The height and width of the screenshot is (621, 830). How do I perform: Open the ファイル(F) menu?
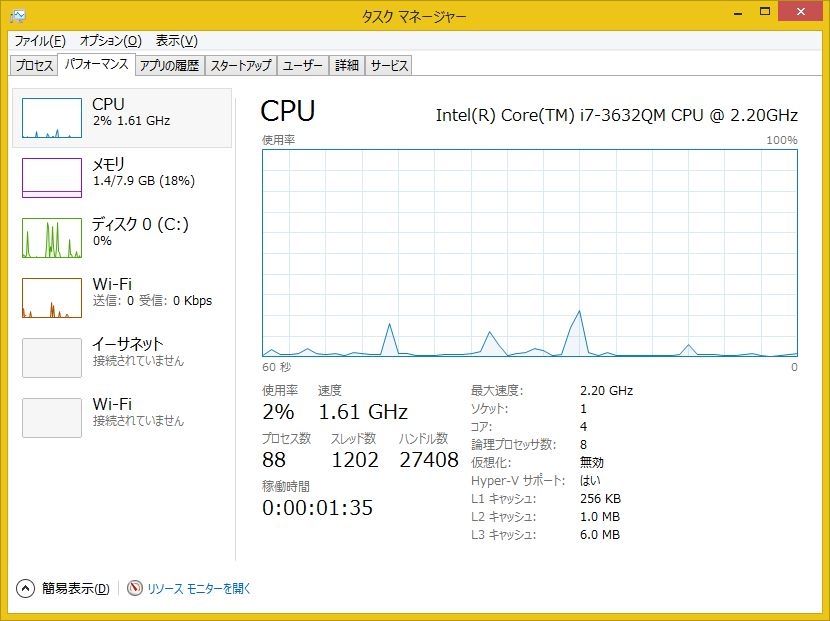click(x=40, y=41)
